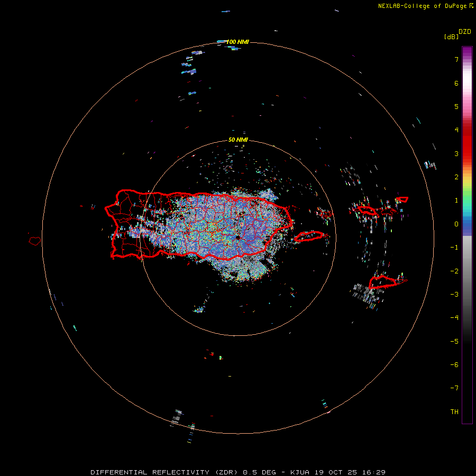Click the 0 value on the color scale

tap(456, 224)
